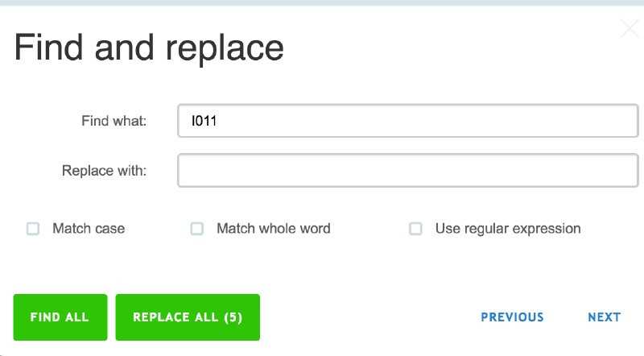The height and width of the screenshot is (356, 644).
Task: Click the right end of the Find what box
Action: click(624, 122)
